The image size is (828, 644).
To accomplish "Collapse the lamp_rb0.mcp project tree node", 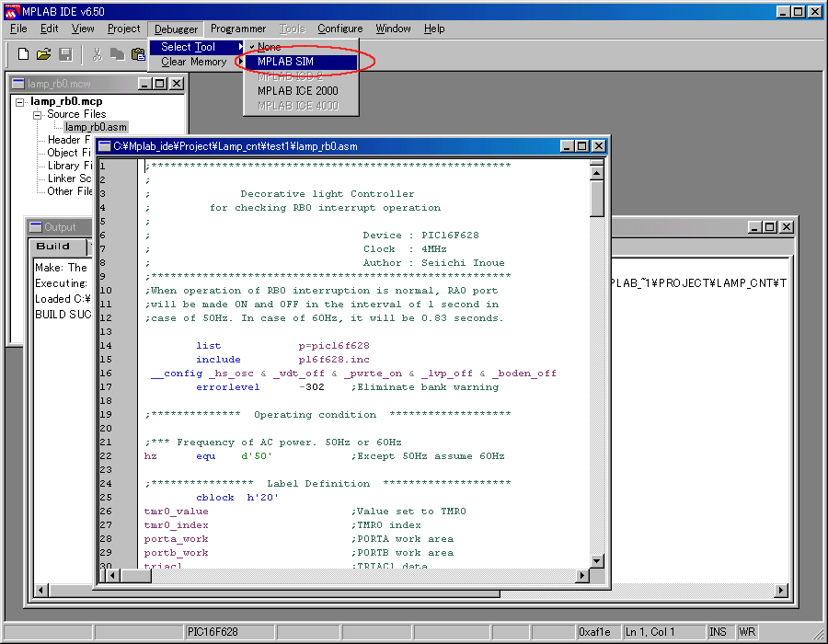I will (20, 102).
